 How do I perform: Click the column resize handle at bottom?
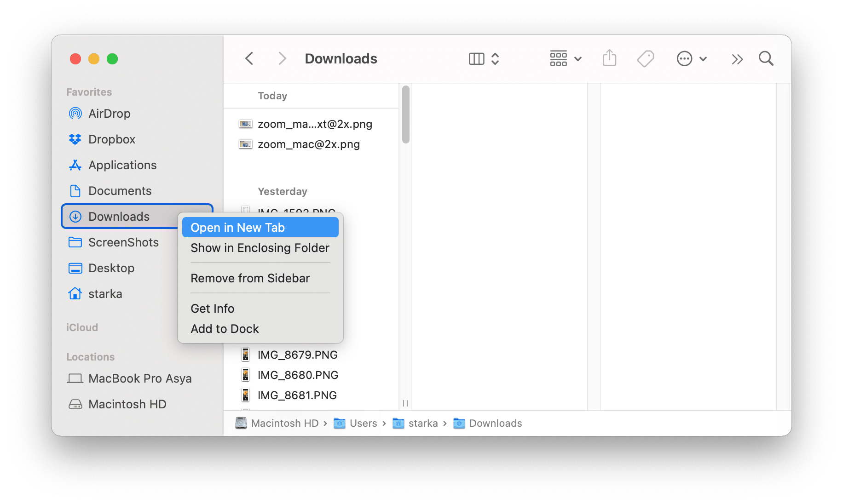coord(405,403)
